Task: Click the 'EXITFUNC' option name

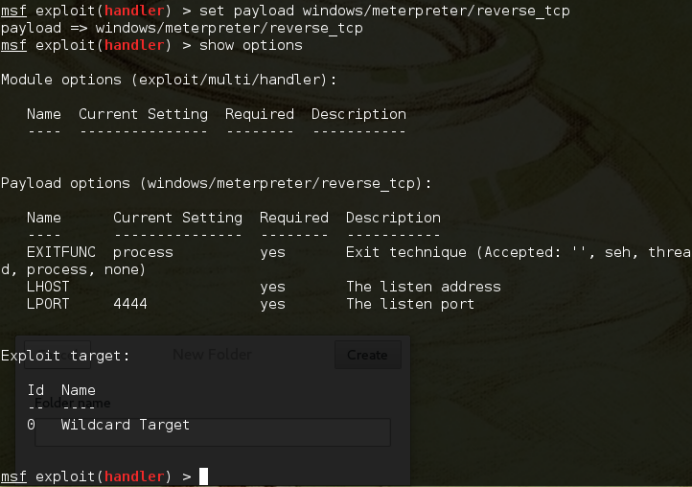Action: (x=61, y=252)
